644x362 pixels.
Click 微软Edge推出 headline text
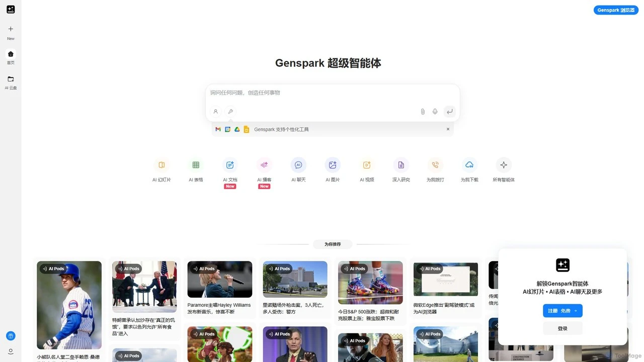pos(444,308)
